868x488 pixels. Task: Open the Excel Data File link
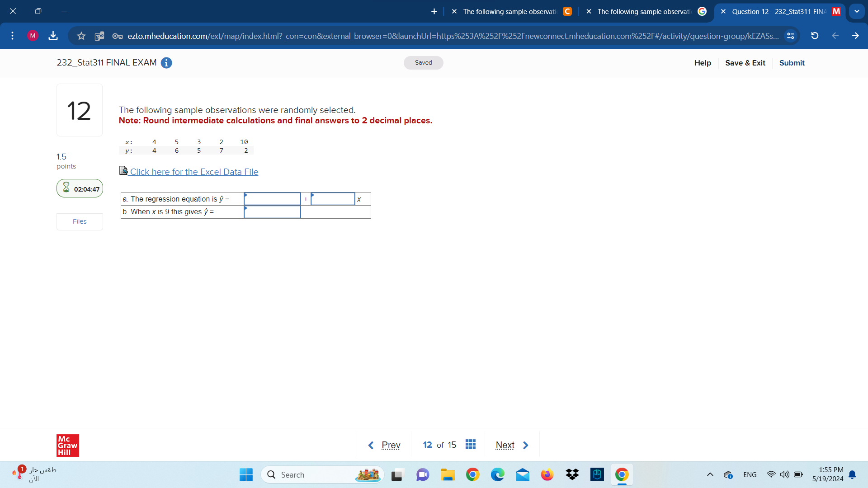click(194, 172)
